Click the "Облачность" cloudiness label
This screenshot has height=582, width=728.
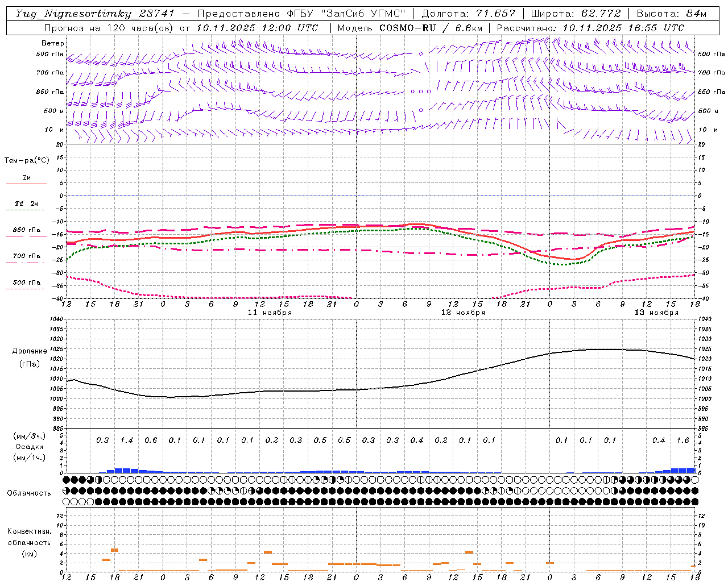click(29, 493)
